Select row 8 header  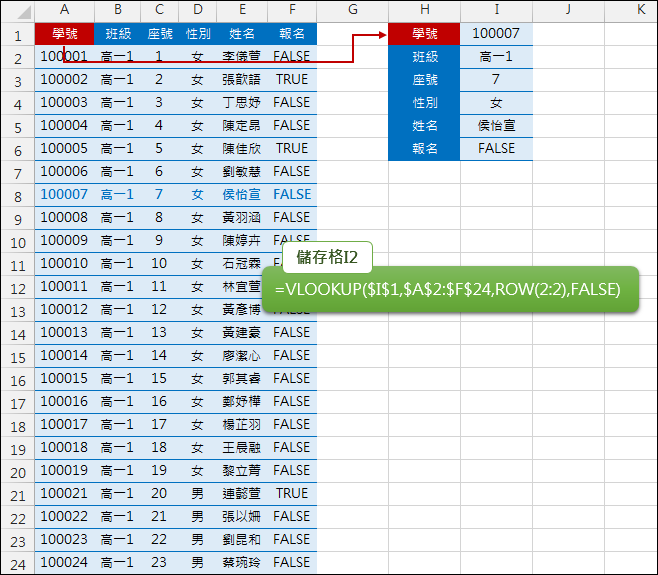[18, 195]
